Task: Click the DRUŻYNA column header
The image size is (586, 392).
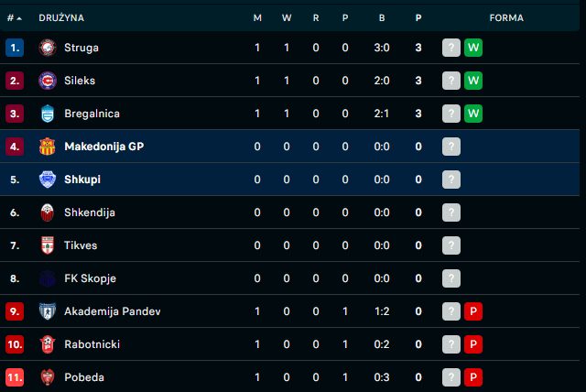Action: click(61, 18)
